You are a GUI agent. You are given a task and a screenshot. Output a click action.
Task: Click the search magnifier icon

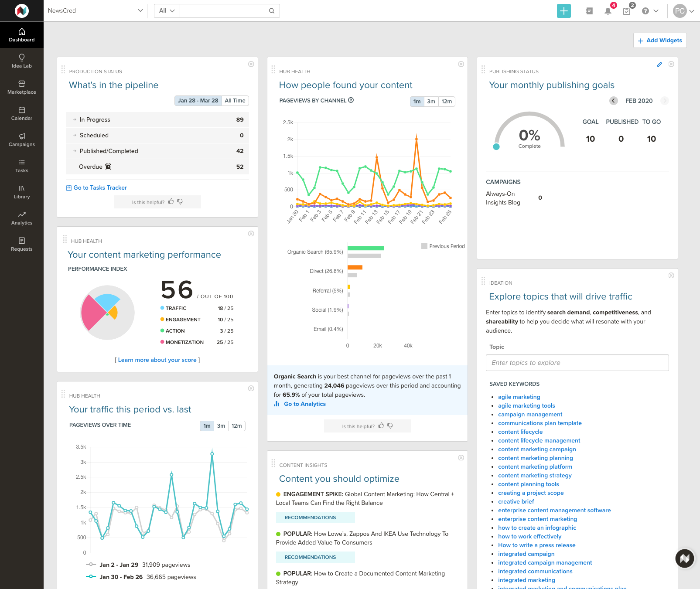272,11
